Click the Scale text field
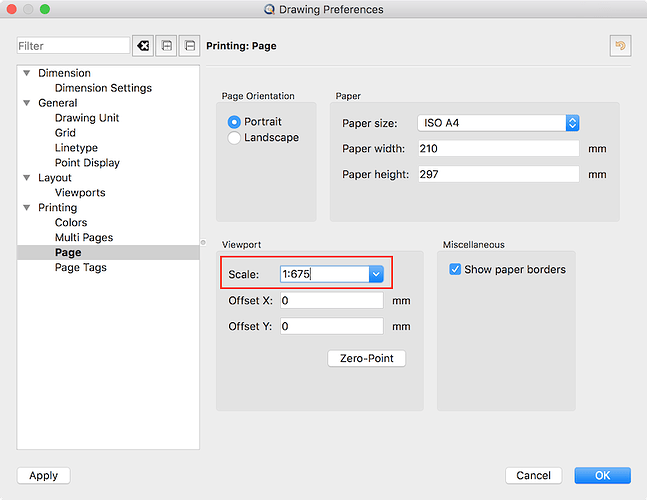 [x=325, y=274]
